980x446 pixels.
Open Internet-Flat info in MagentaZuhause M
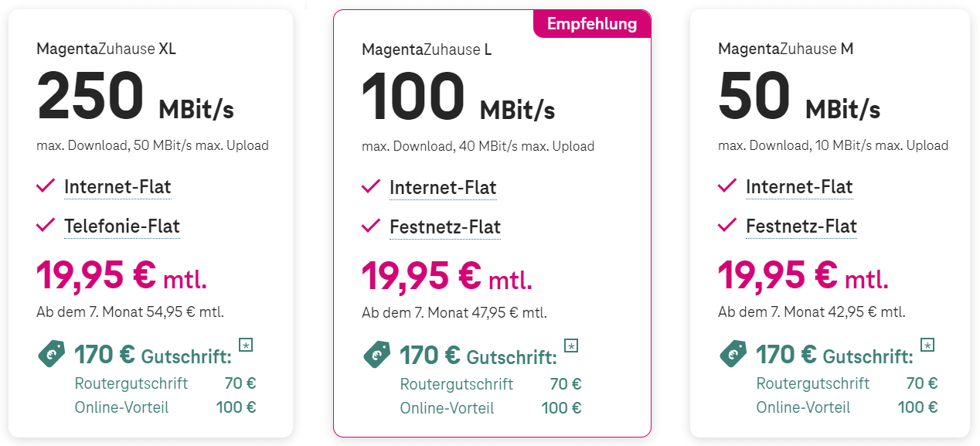pyautogui.click(x=799, y=187)
